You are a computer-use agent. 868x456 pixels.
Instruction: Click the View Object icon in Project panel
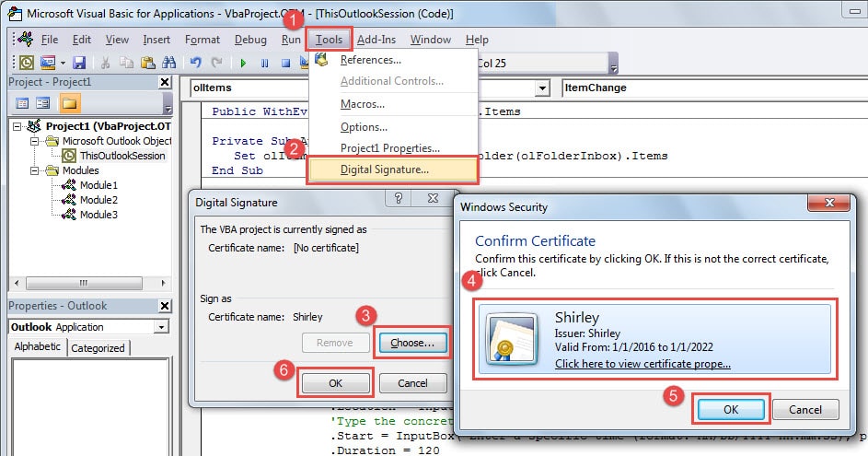point(43,103)
